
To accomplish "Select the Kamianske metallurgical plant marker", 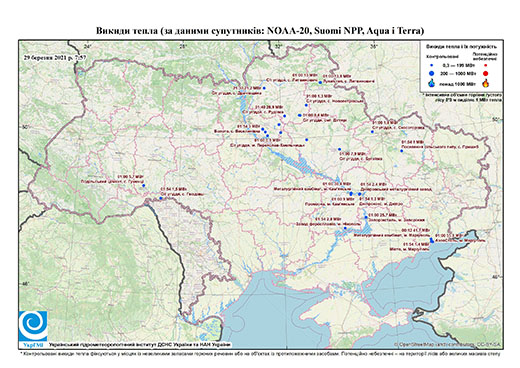I will (351, 193).
